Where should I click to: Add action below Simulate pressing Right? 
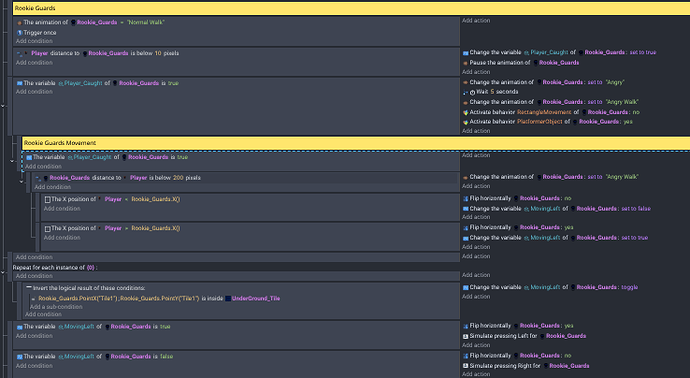[476, 374]
